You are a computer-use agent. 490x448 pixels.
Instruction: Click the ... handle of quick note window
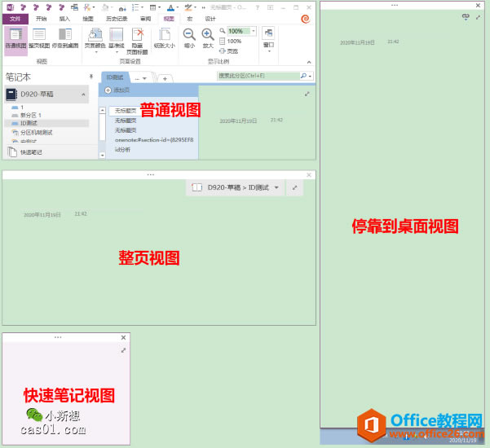pyautogui.click(x=58, y=337)
